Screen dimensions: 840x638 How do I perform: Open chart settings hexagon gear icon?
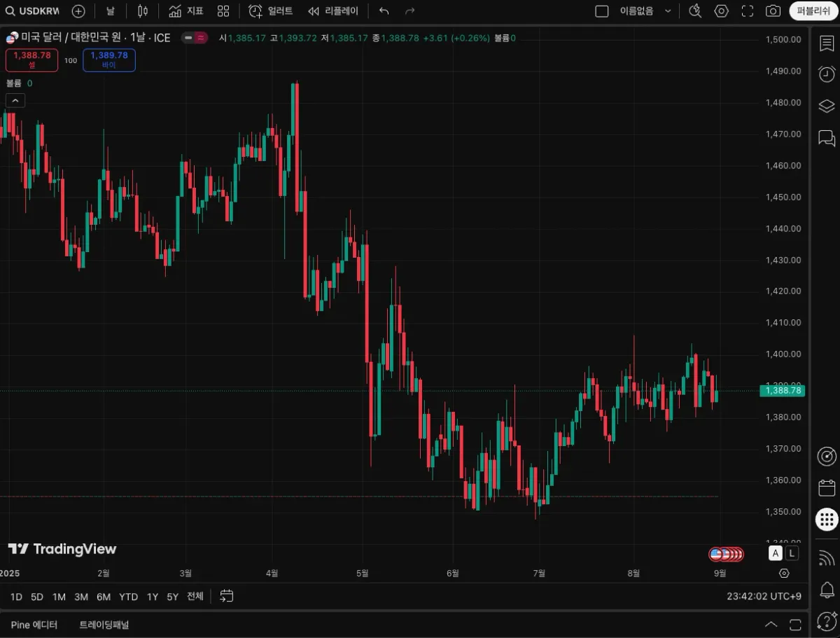[x=721, y=11]
